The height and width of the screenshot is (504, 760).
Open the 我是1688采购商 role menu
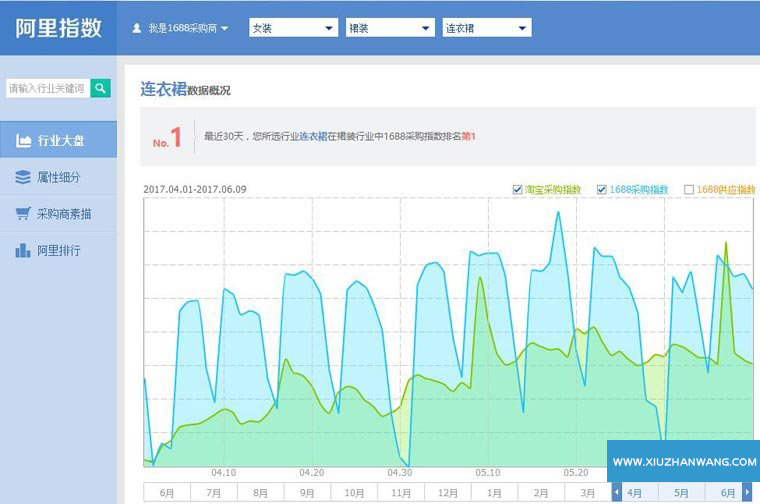coord(187,28)
